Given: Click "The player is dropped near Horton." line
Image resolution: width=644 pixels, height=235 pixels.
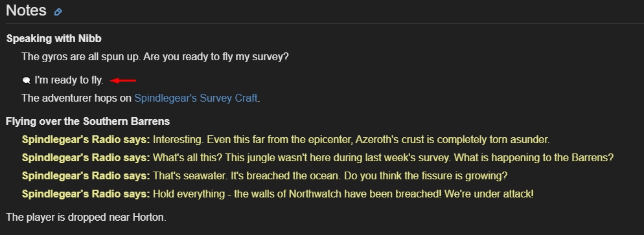Looking at the screenshot, I should click(86, 217).
